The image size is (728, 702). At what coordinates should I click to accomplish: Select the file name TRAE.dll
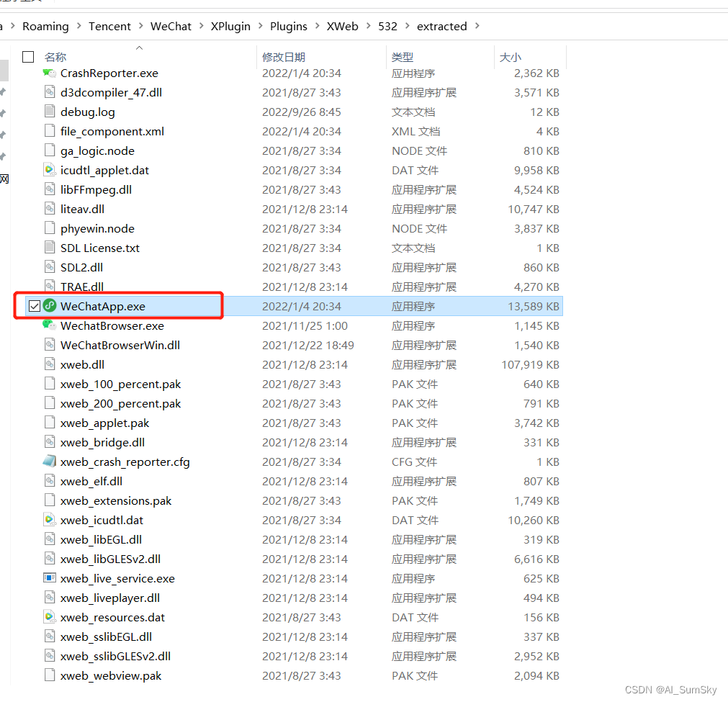point(82,287)
